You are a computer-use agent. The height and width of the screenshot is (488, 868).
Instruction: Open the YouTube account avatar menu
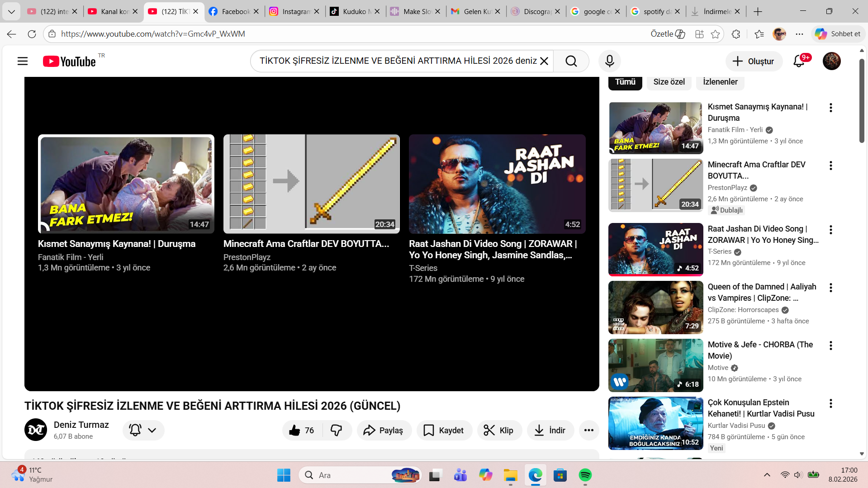click(x=831, y=61)
